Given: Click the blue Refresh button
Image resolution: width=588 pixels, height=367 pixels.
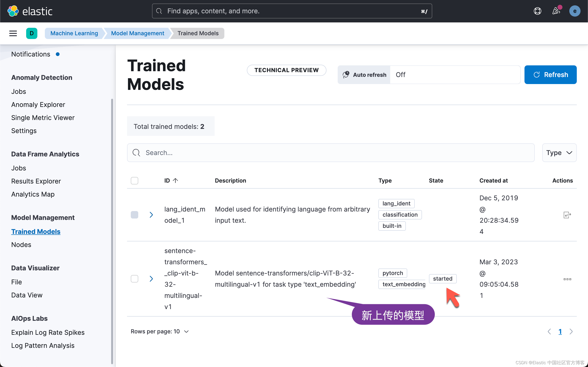Looking at the screenshot, I should click(x=550, y=75).
